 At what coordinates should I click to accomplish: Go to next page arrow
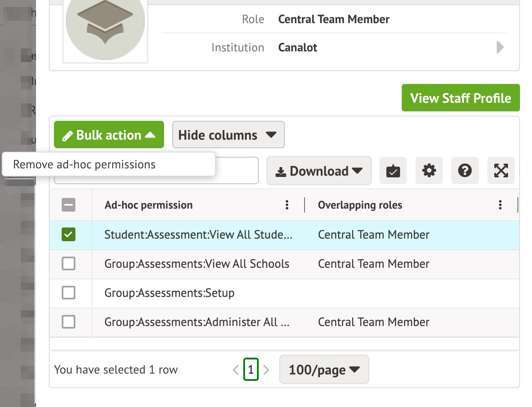point(266,370)
